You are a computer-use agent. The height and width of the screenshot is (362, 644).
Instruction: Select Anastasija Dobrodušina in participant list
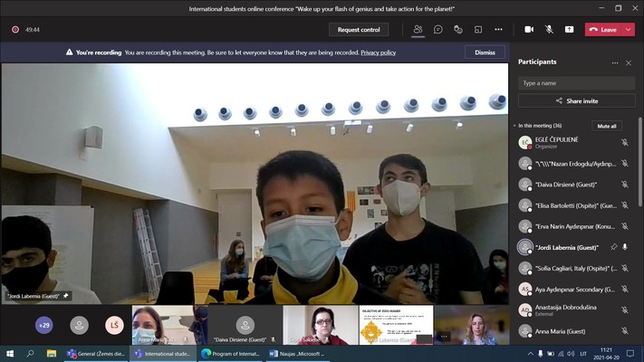(569, 310)
